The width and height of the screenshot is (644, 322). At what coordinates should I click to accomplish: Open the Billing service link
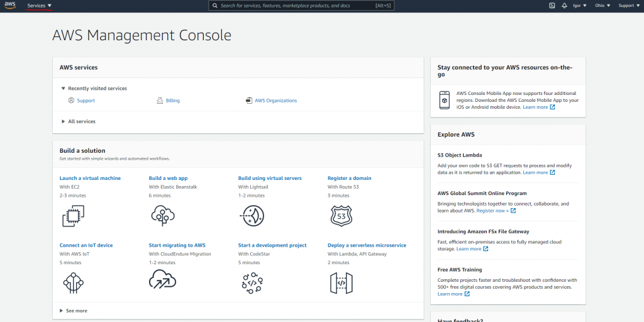pyautogui.click(x=173, y=101)
